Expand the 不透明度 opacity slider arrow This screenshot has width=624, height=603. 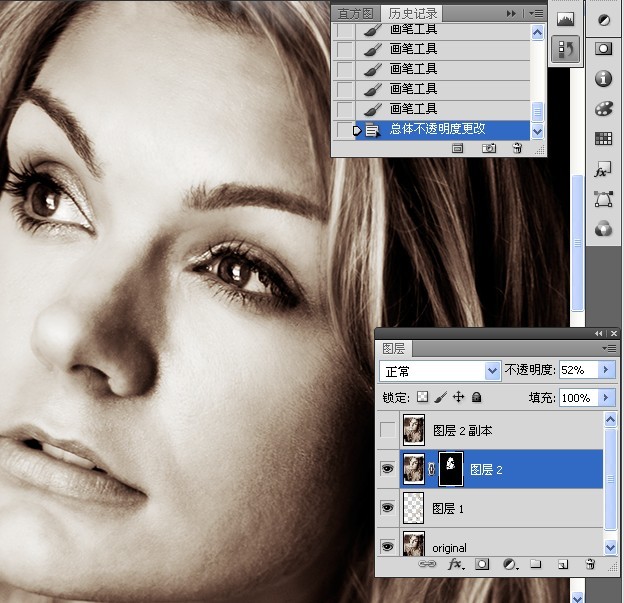coord(606,370)
